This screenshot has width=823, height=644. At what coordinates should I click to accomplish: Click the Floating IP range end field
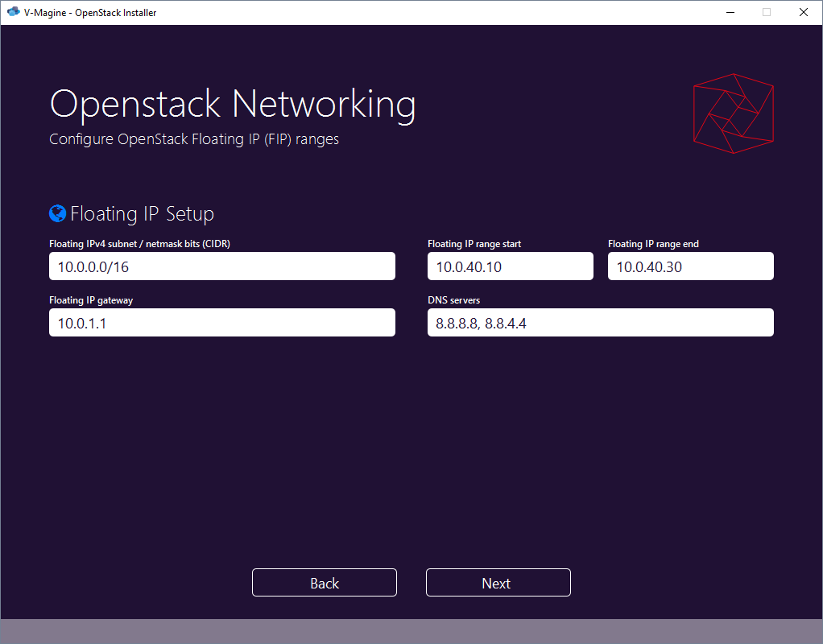click(690, 266)
